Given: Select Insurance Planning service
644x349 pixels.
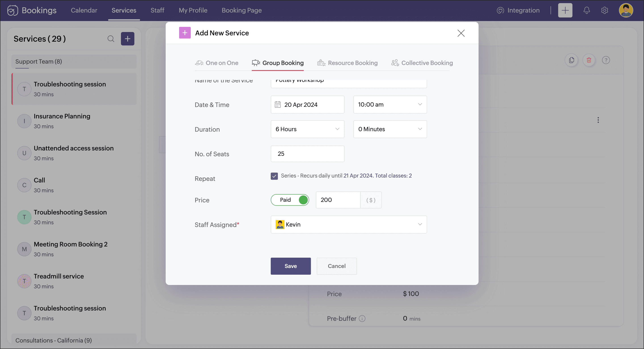Looking at the screenshot, I should click(74, 121).
